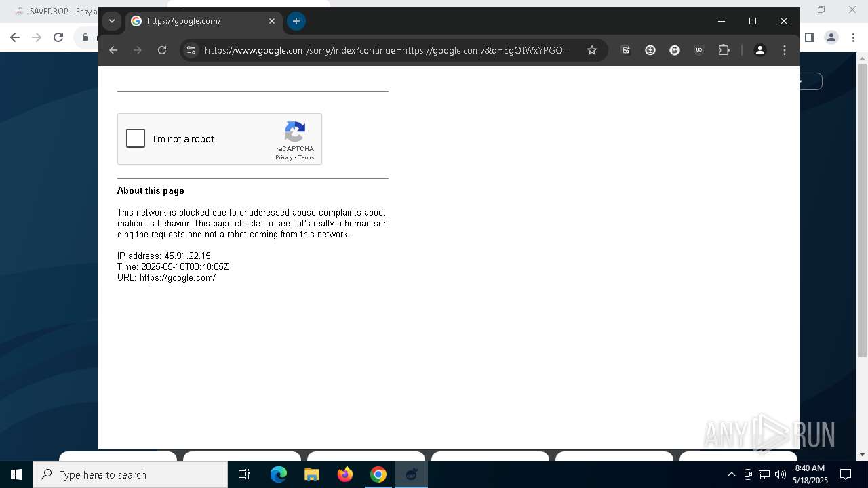
Task: Open File Explorer from taskbar
Action: (x=312, y=474)
